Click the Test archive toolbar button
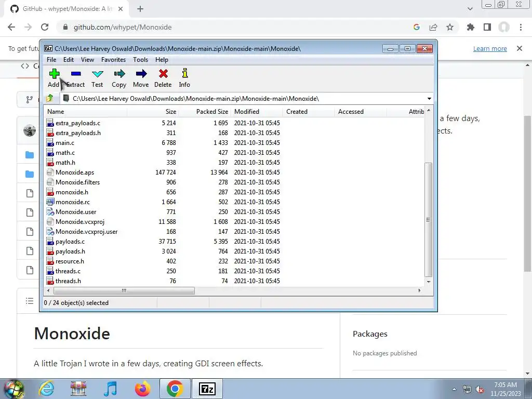This screenshot has width=532, height=399. tap(97, 78)
